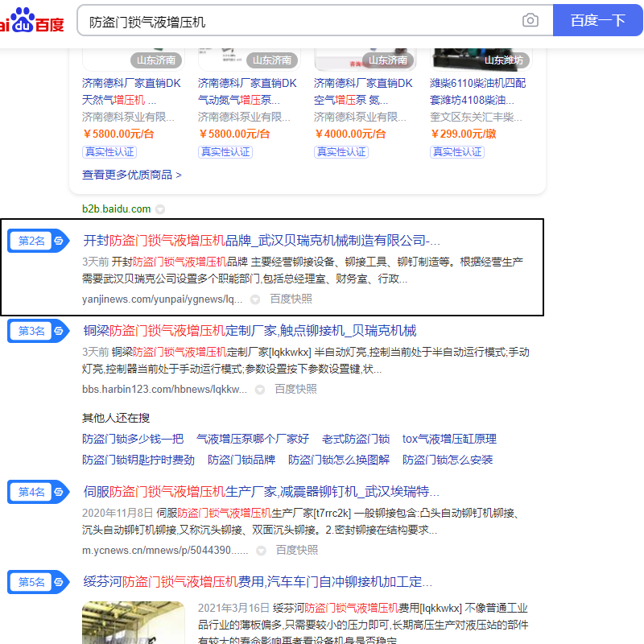Viewport: 644px width, 644px height.
Task: Click related search 防盗门锁怎么安装
Action: [x=448, y=460]
